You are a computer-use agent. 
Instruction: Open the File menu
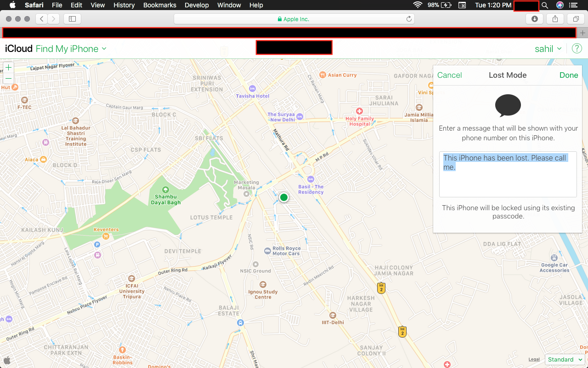(57, 5)
